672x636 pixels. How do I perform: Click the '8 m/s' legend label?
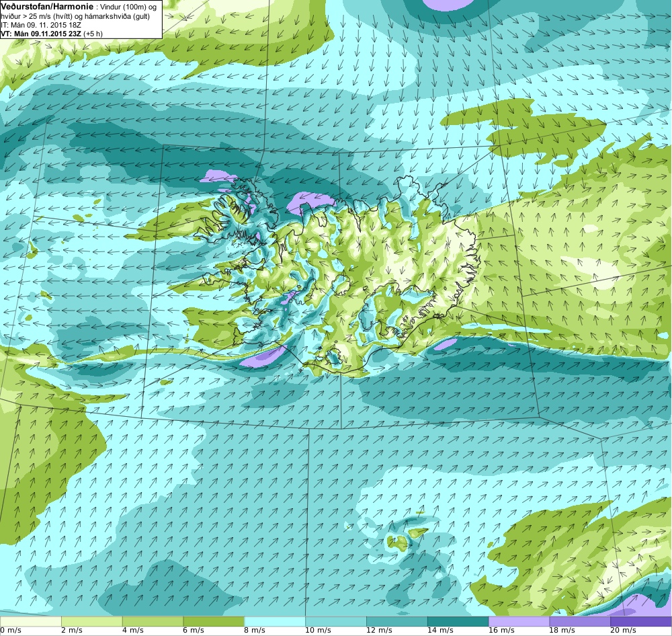255,631
